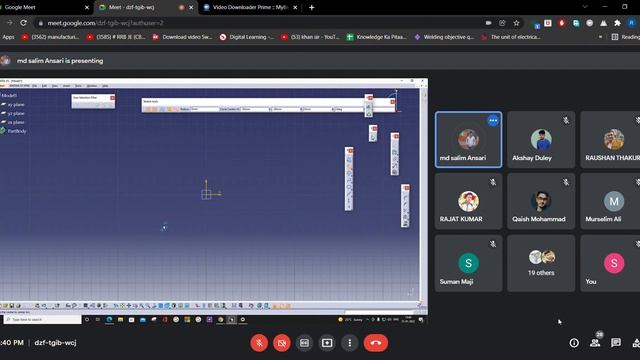Open the (3562) manufactur... bookmark
This screenshot has height=360, width=640.
50,37
